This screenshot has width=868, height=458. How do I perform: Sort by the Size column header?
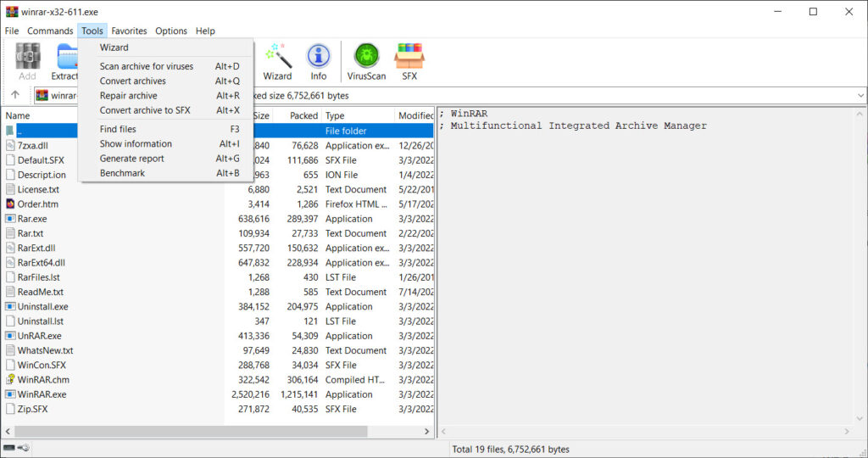[x=261, y=115]
